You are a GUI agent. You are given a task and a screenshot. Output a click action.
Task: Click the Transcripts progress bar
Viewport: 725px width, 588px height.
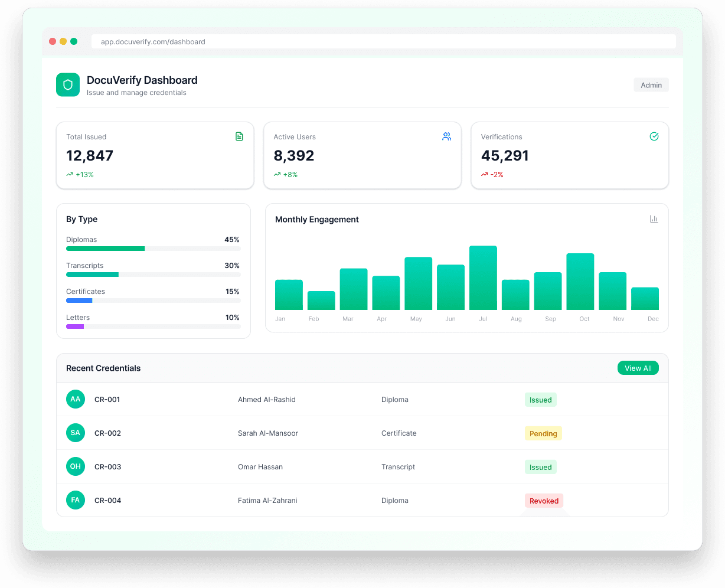click(154, 275)
